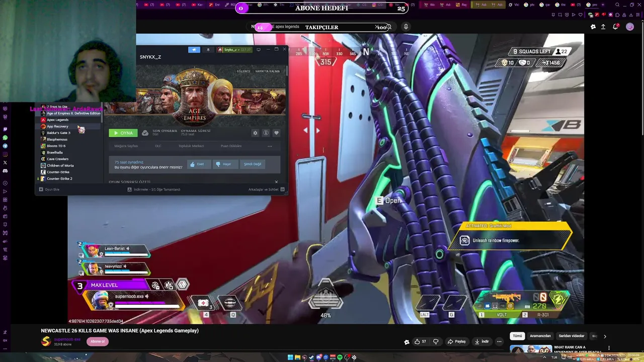Select Blasphemous in library list

point(57,139)
